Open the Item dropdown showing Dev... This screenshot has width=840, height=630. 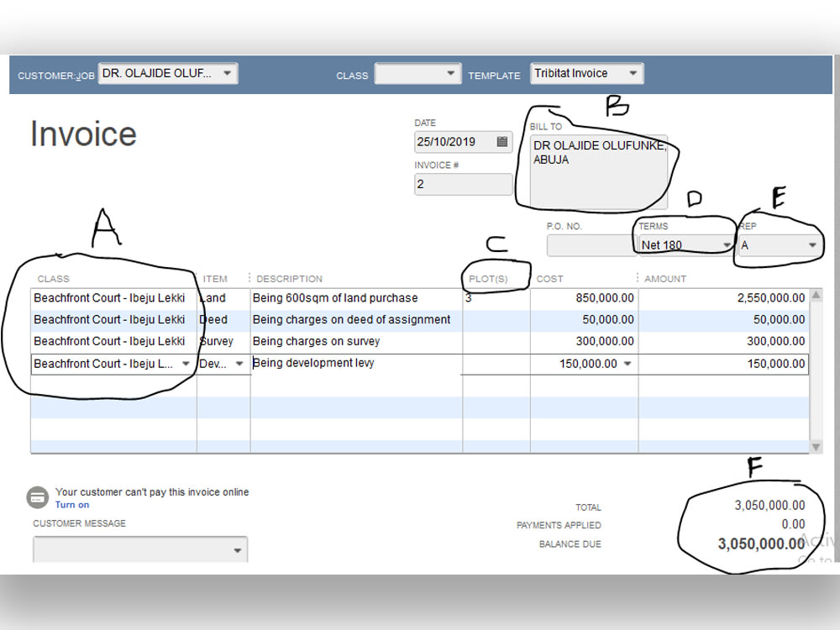pos(239,364)
